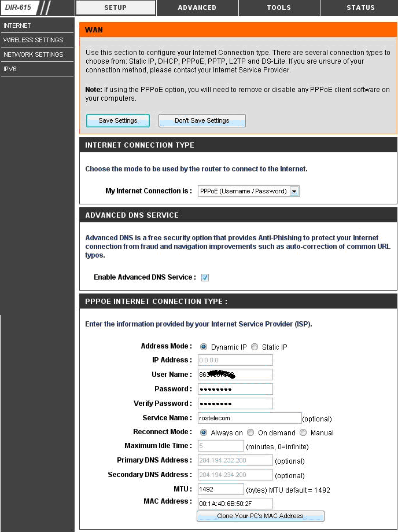
Task: Go to the STATUS tab
Action: (x=360, y=8)
